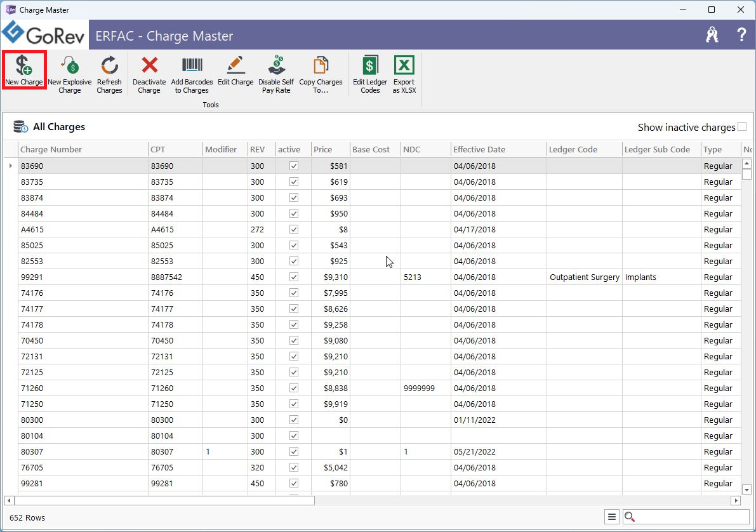Sort by REV column header
The image size is (756, 532).
262,150
